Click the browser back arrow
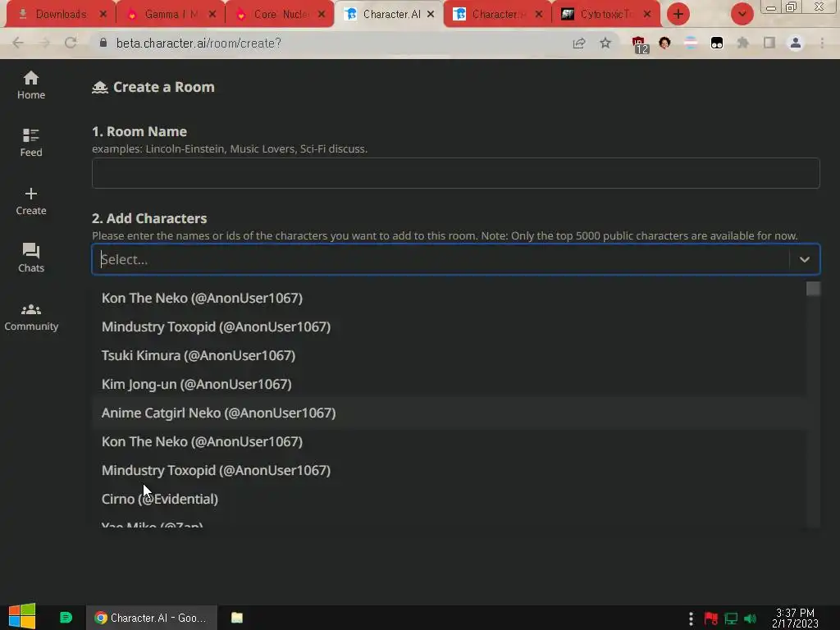 pyautogui.click(x=18, y=43)
